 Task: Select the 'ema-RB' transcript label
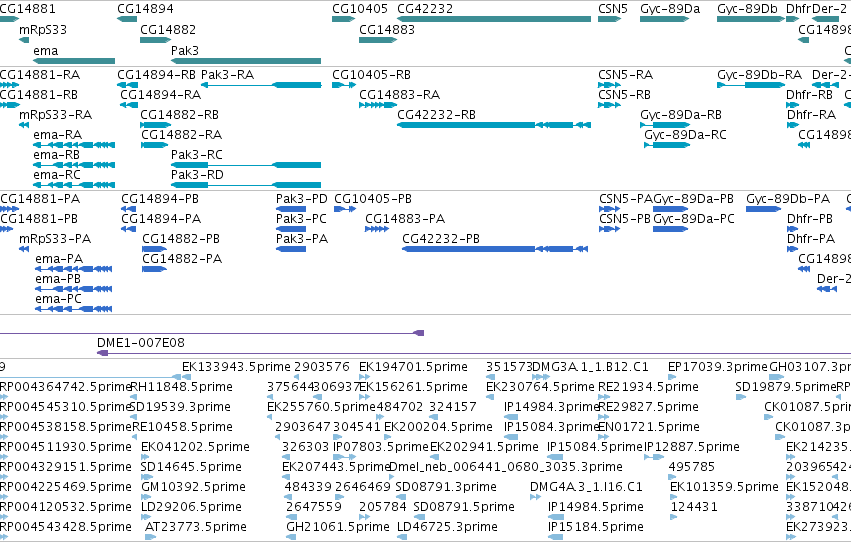(x=56, y=155)
